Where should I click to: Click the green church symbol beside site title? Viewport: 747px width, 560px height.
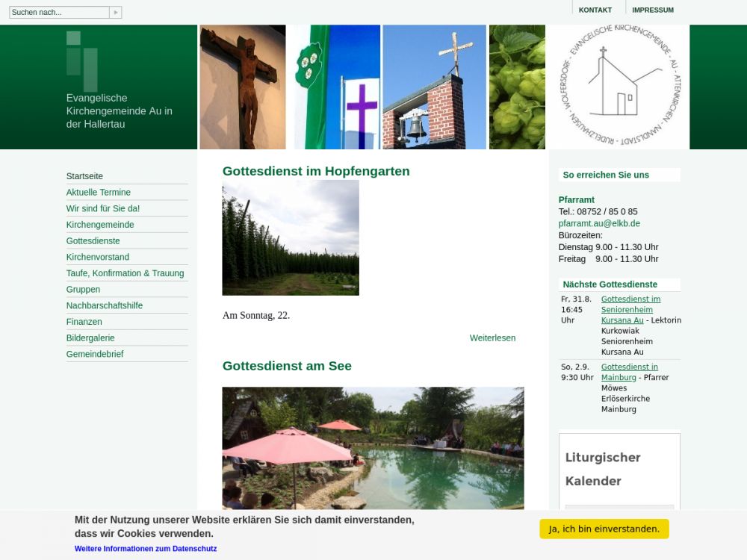click(x=81, y=60)
